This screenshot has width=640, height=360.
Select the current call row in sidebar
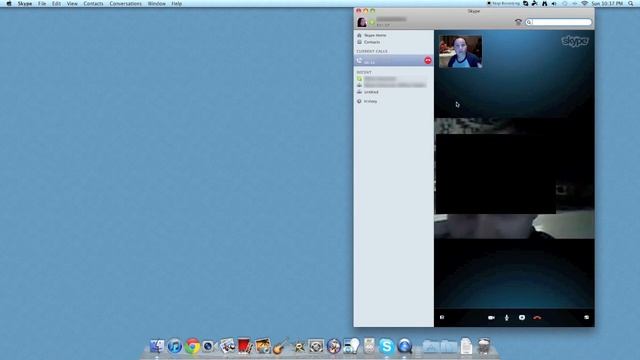click(393, 60)
